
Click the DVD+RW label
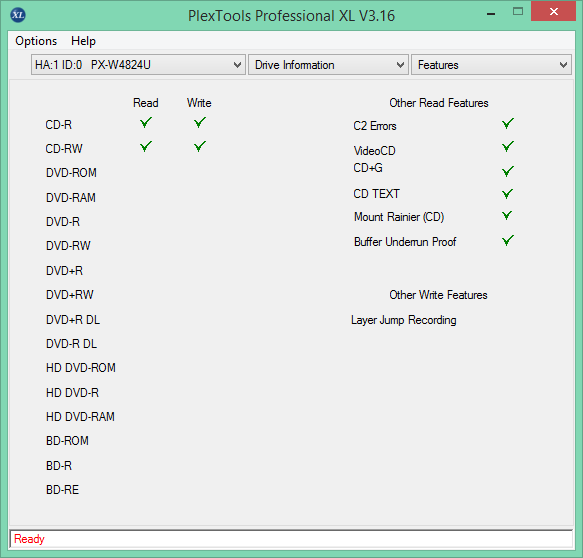(70, 295)
